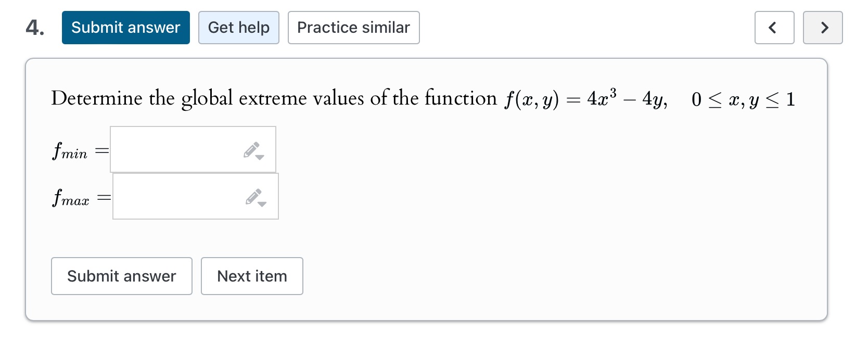The image size is (868, 357).
Task: Open the entry options triangle under fmin pencil
Action: [259, 157]
